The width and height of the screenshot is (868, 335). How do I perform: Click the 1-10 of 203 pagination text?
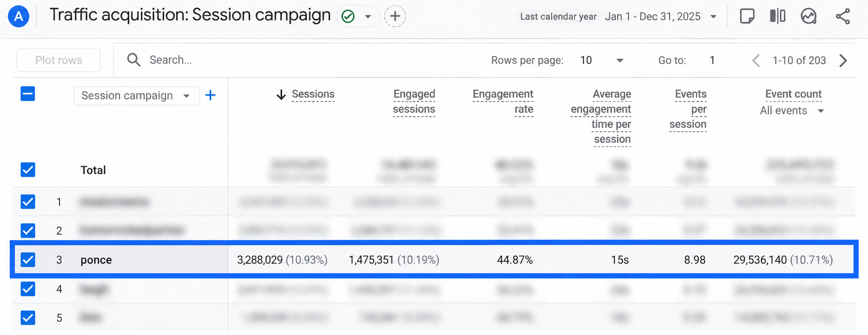[799, 60]
